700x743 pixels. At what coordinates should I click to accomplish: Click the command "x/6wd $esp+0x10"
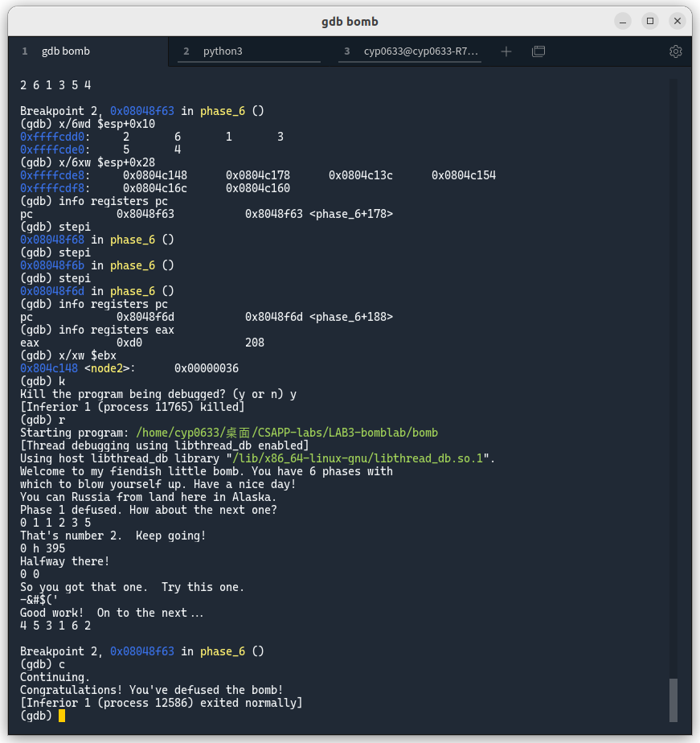(x=107, y=124)
